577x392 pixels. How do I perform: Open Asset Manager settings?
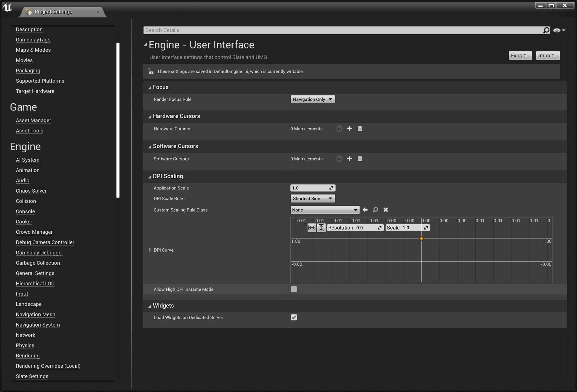33,121
